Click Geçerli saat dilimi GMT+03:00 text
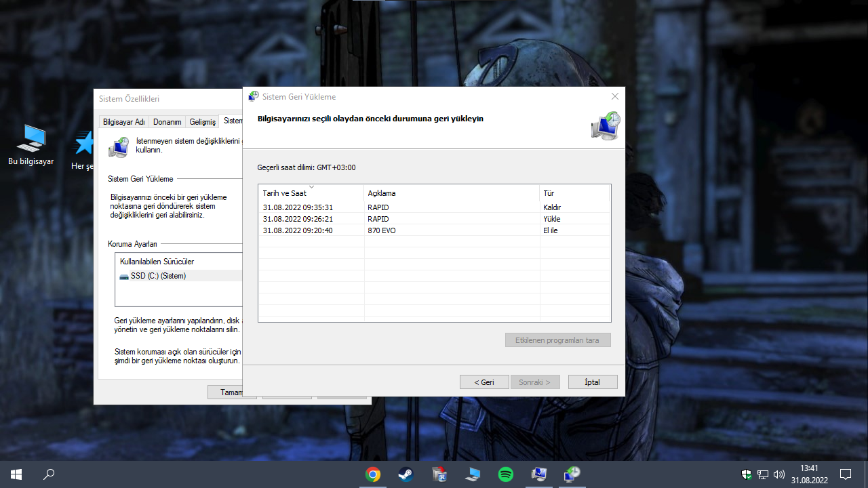The height and width of the screenshot is (488, 868). point(307,167)
